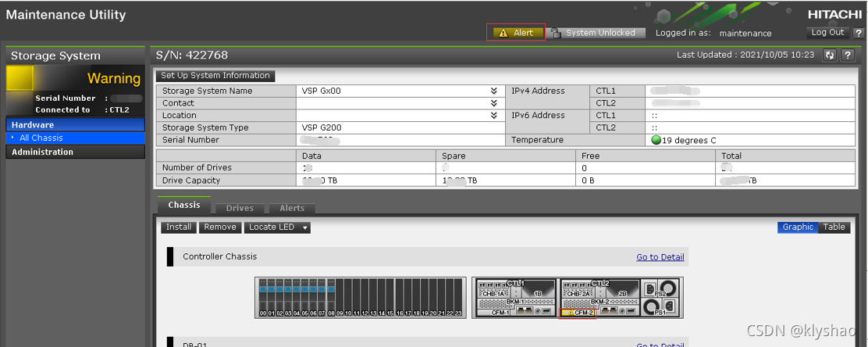868x347 pixels.
Task: Click the Controller Chassis heading
Action: coord(220,256)
